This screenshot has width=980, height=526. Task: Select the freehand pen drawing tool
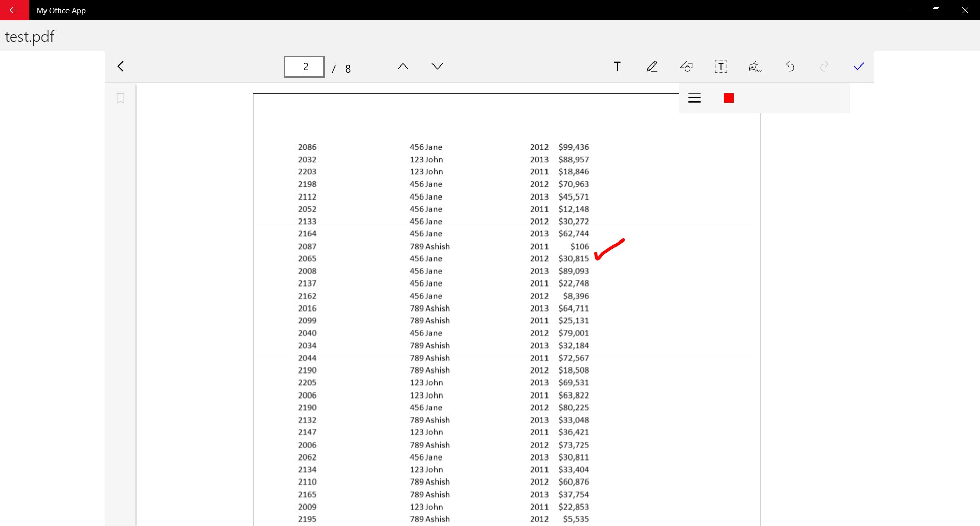pos(652,67)
